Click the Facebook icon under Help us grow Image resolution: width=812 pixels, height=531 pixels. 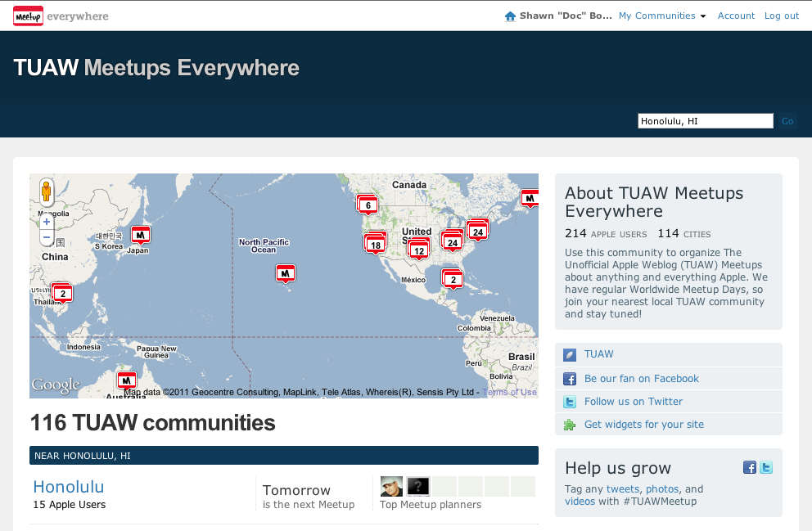click(749, 467)
